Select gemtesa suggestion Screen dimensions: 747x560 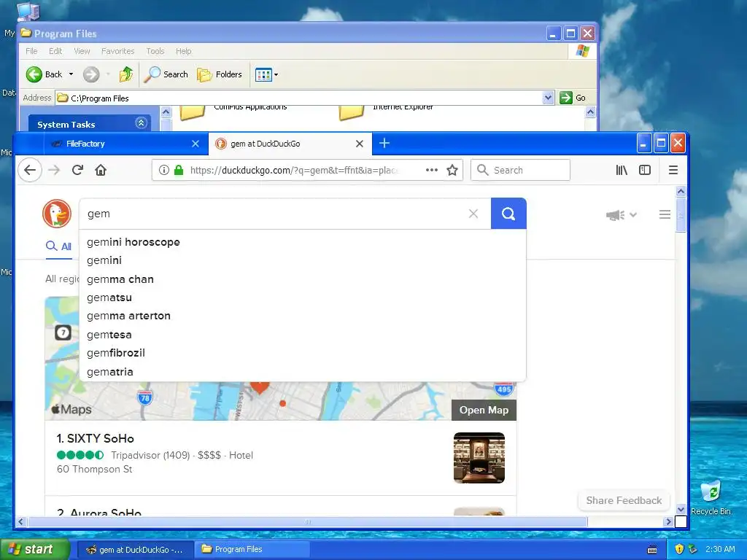click(303, 335)
